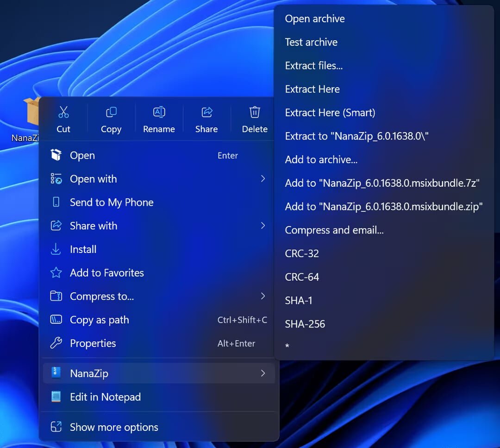The width and height of the screenshot is (500, 448).
Task: Expand the Compress to submenu chevron
Action: pos(263,296)
